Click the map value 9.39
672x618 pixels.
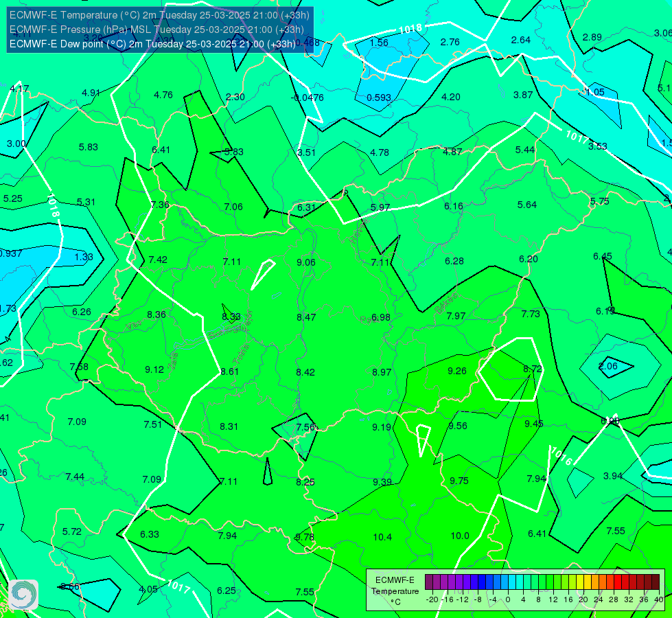click(x=382, y=482)
